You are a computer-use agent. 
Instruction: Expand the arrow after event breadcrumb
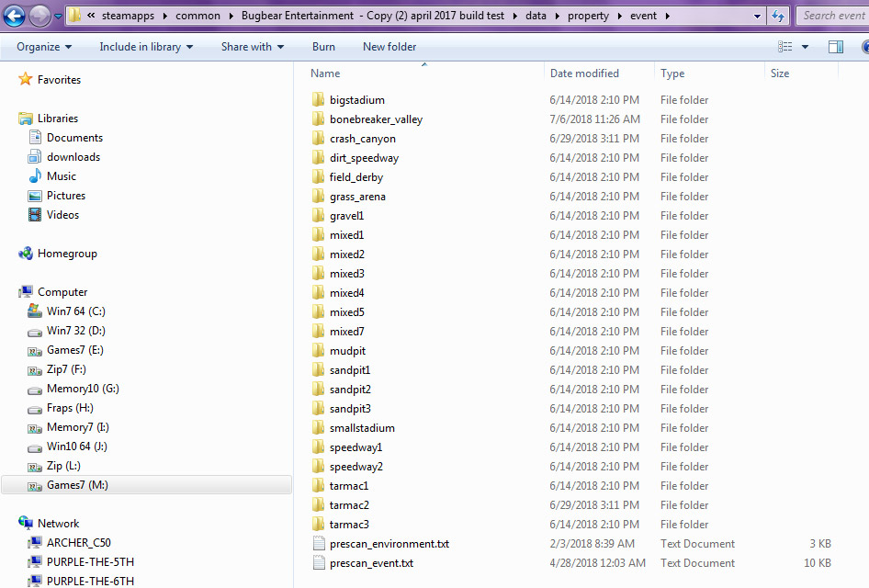(667, 16)
